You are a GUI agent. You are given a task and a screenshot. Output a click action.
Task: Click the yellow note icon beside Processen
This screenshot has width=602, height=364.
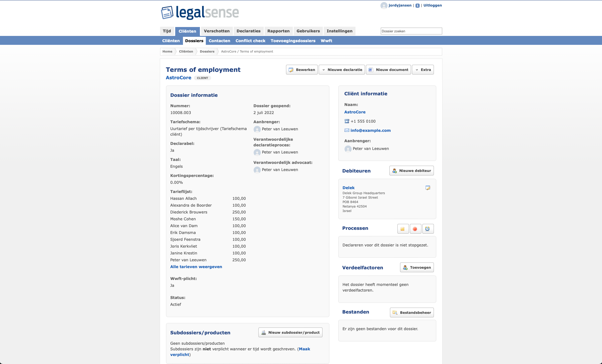pyautogui.click(x=403, y=229)
